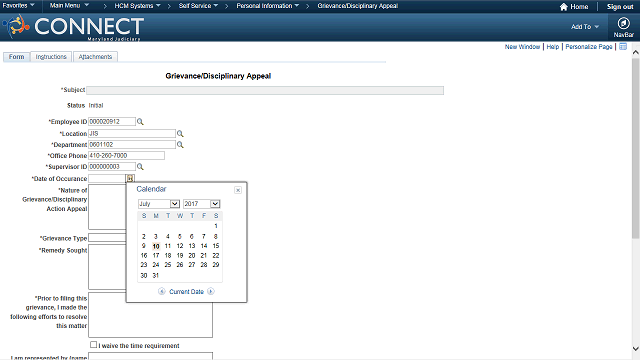
Task: Click the page grid icon beside Personalize Page
Action: (623, 47)
